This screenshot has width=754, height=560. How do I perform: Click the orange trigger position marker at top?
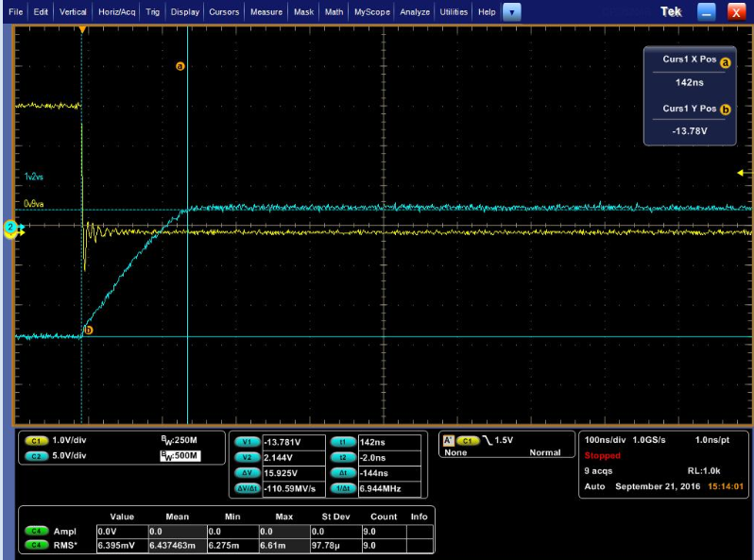click(x=82, y=30)
